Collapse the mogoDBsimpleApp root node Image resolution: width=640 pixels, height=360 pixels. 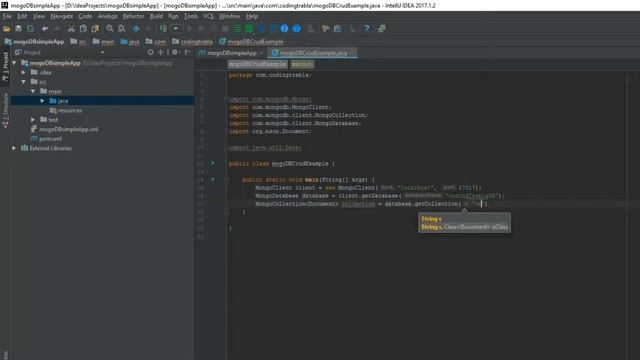(x=14, y=63)
